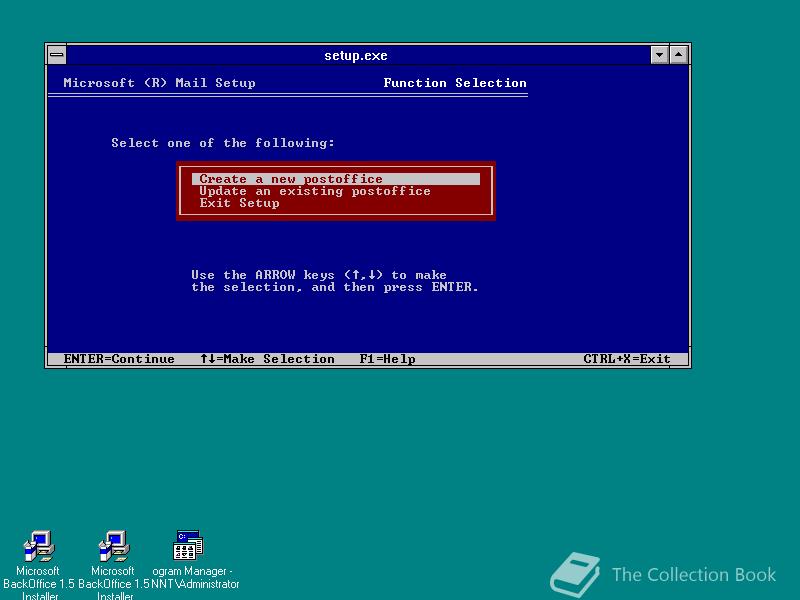Minimize the setup.exe window with down arrow
This screenshot has height=600, width=800.
[x=659, y=55]
